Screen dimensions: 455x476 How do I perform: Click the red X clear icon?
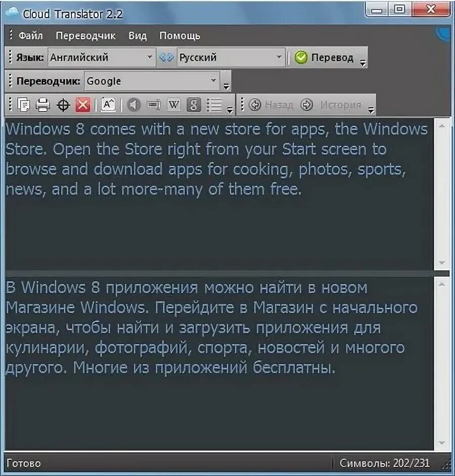coord(82,105)
